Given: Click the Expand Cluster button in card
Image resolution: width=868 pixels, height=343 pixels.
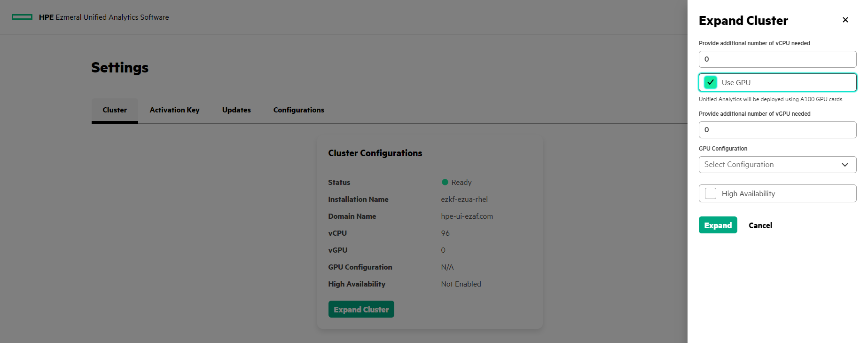Looking at the screenshot, I should [x=361, y=310].
